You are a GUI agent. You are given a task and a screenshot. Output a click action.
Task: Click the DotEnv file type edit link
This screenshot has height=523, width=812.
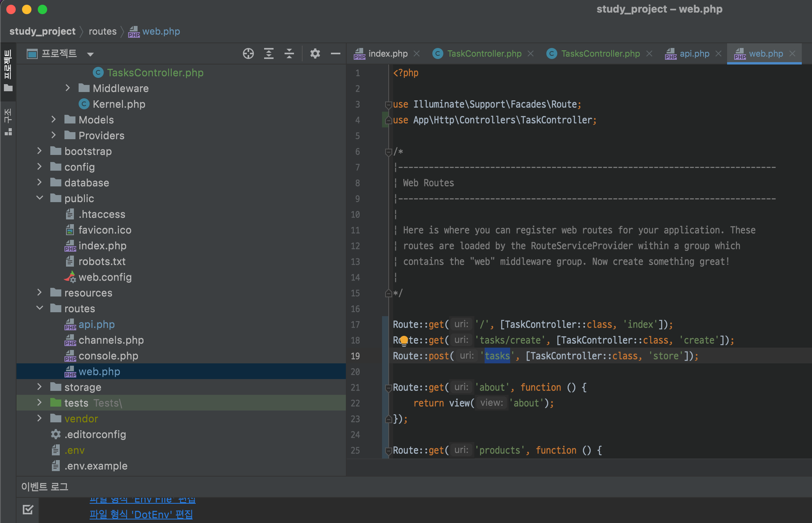coord(141,514)
